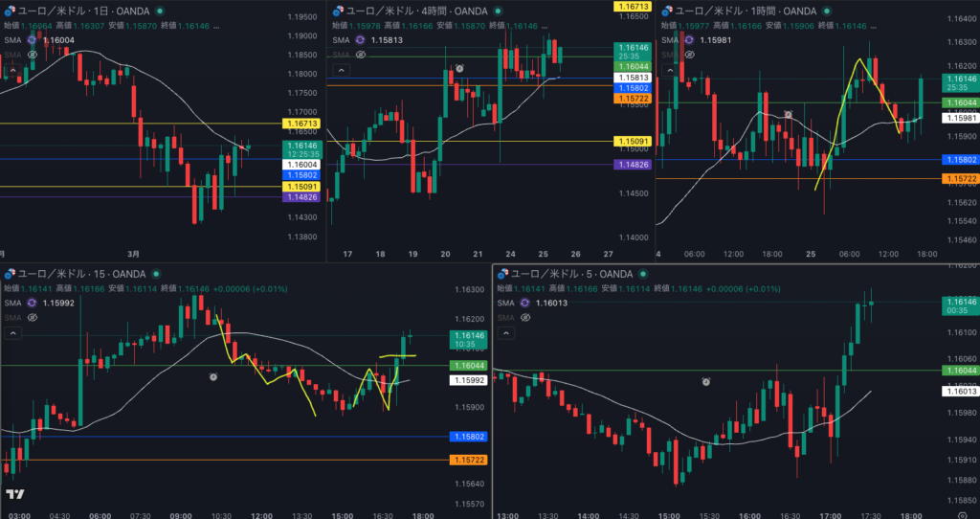
Task: Show the hidden SMA on 4-hour chart
Action: (x=361, y=55)
